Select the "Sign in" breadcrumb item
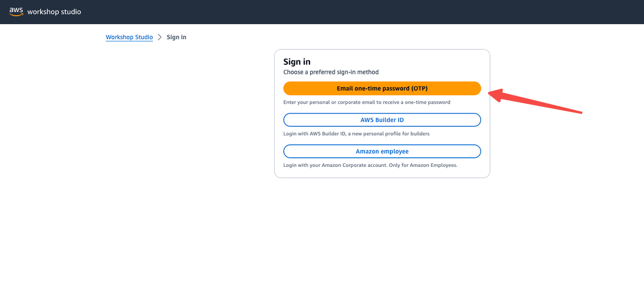The height and width of the screenshot is (294, 644). [x=177, y=37]
